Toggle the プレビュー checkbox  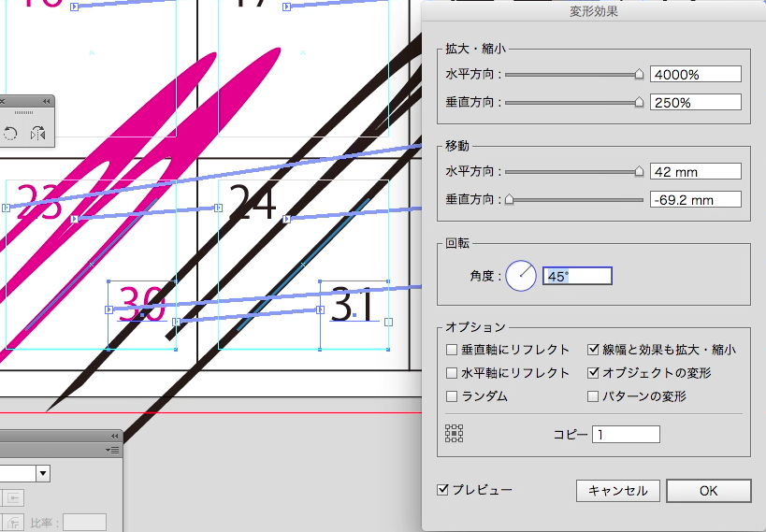pos(442,490)
